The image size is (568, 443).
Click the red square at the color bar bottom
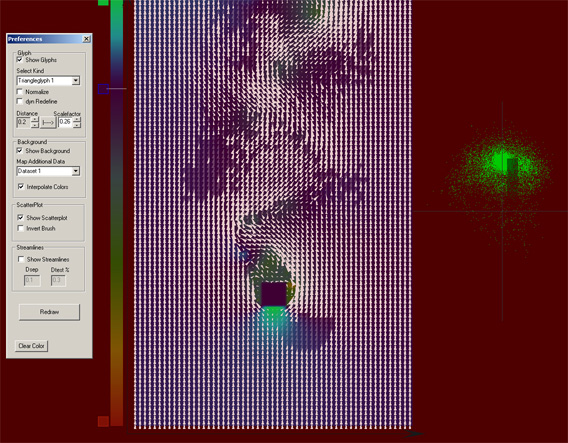(x=103, y=421)
